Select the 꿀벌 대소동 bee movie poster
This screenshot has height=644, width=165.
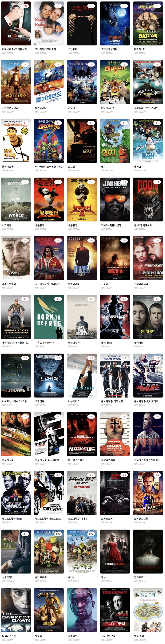click(16, 141)
